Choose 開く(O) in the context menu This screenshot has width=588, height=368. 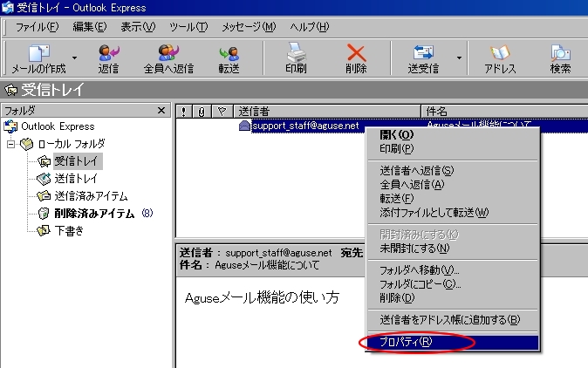(453, 134)
